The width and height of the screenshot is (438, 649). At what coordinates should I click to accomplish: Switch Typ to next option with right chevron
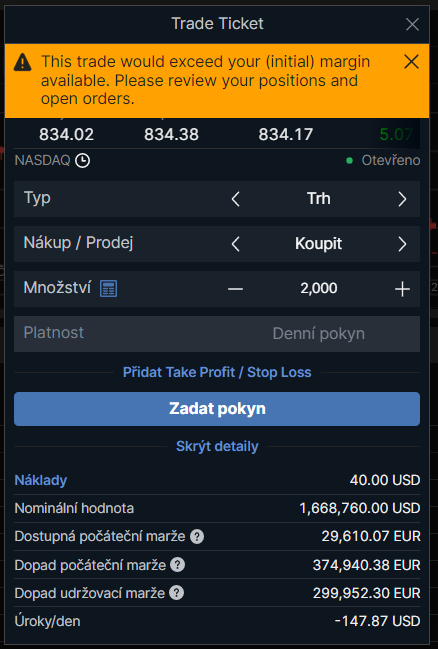[402, 199]
